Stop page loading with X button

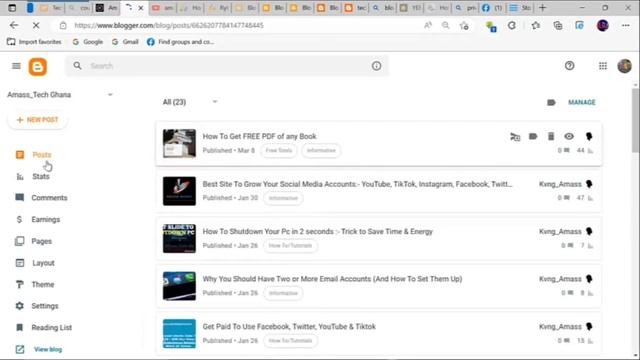36,25
